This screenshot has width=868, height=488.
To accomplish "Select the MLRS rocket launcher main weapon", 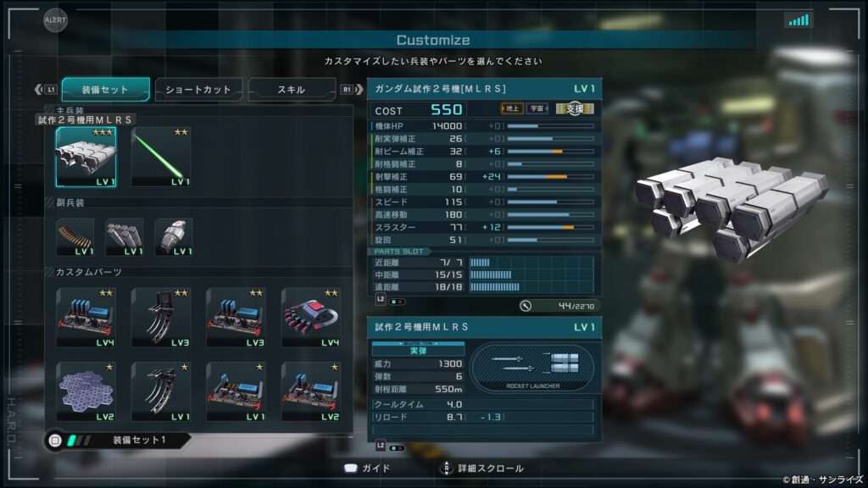I will tap(86, 157).
